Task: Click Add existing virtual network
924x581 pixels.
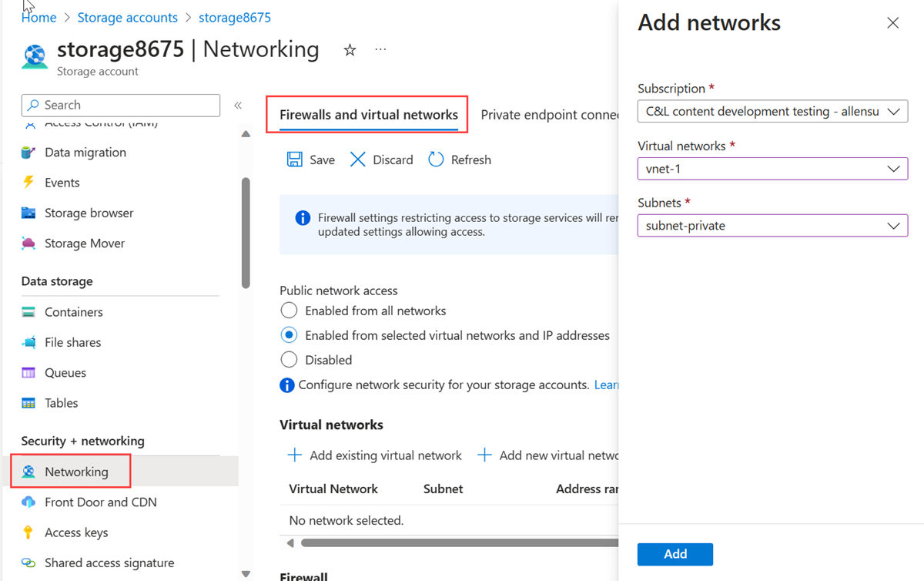Action: tap(375, 455)
